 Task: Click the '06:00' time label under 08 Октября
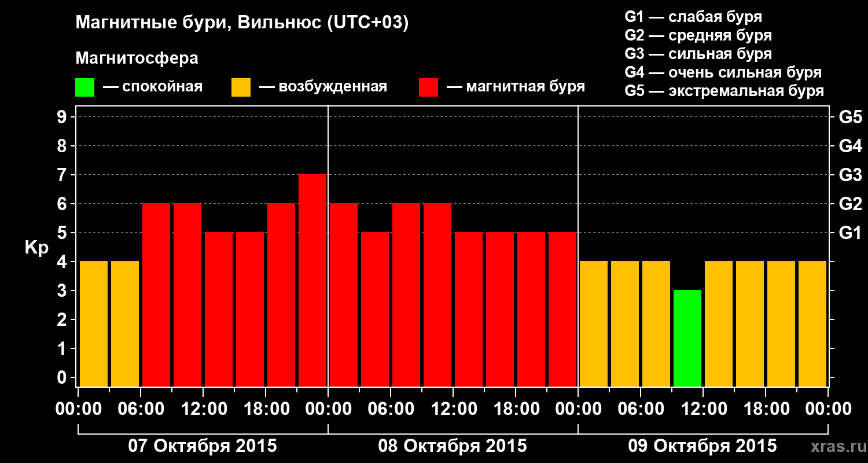pyautogui.click(x=391, y=409)
